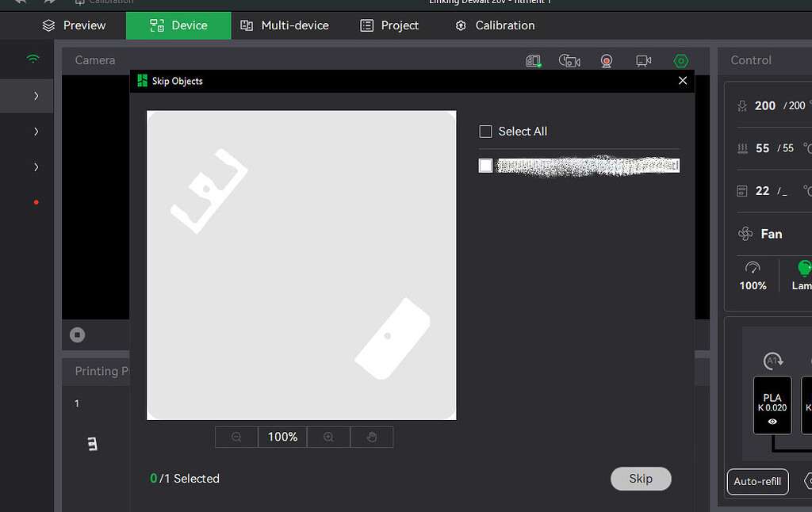This screenshot has height=512, width=812.
Task: Click the 100% zoom level field
Action: pos(283,437)
